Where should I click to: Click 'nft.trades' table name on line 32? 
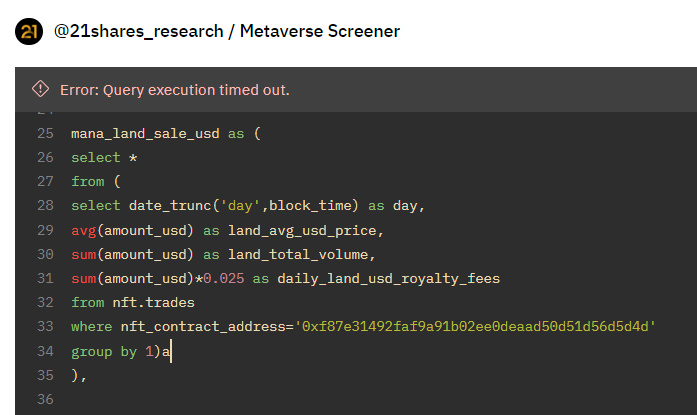[153, 303]
